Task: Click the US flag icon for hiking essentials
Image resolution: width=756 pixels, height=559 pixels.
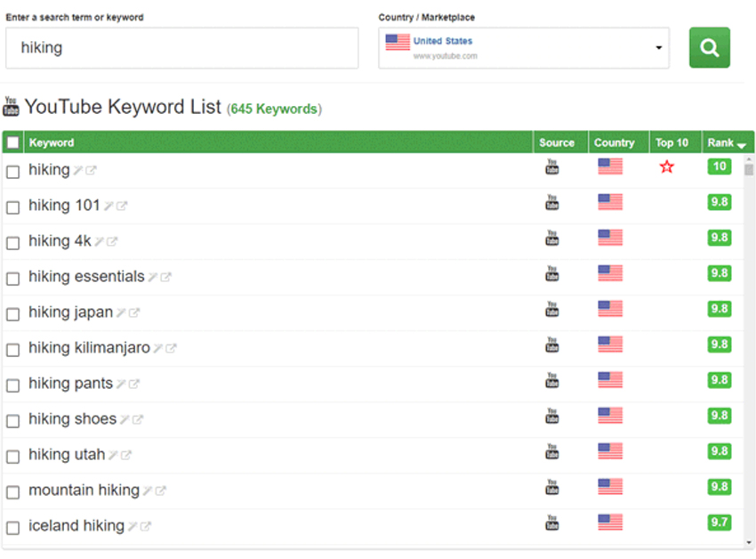Action: (609, 273)
